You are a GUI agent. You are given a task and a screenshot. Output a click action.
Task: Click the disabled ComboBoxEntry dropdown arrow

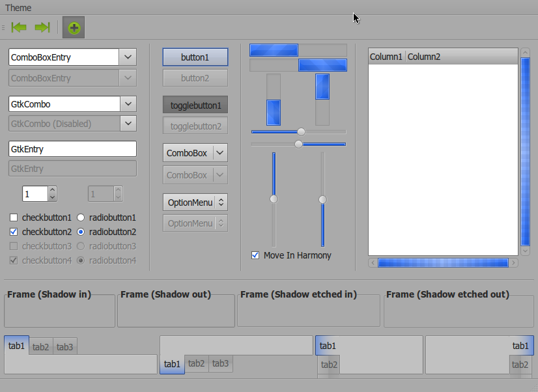coord(128,78)
